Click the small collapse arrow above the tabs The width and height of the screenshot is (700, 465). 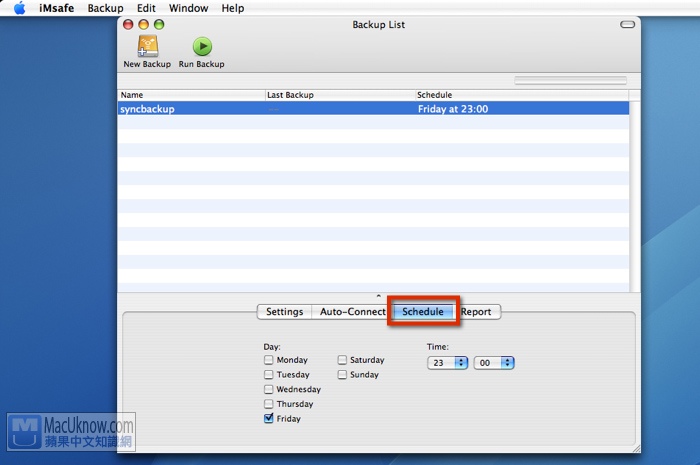coord(379,296)
